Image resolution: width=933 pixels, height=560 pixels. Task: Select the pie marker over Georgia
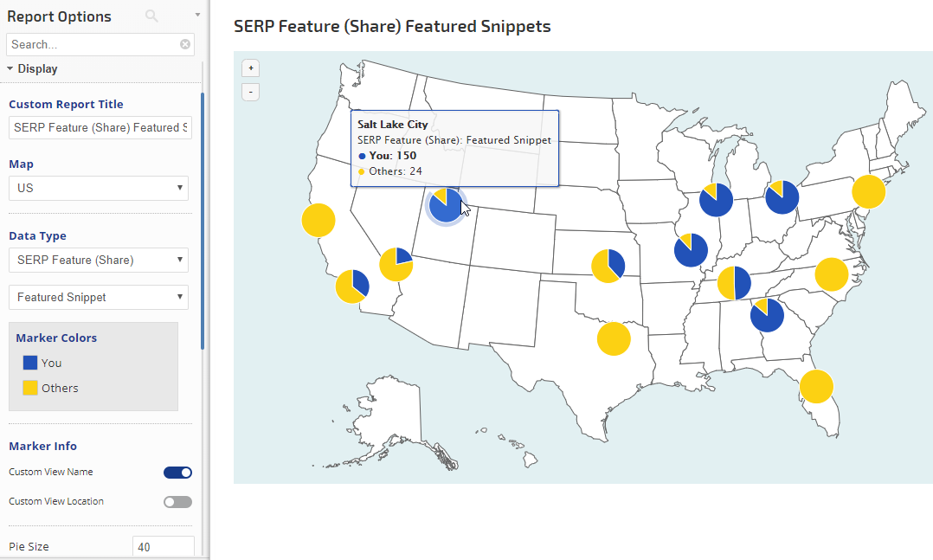pyautogui.click(x=767, y=316)
